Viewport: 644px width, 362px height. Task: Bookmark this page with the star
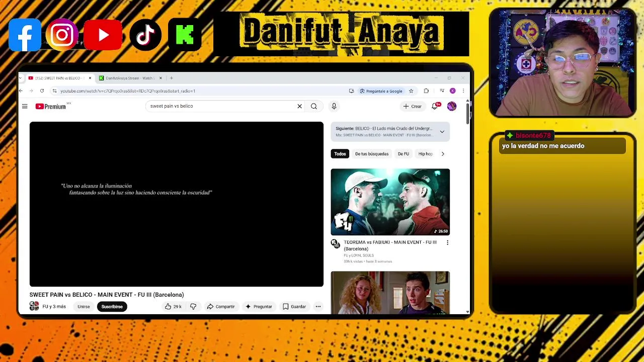(x=411, y=91)
